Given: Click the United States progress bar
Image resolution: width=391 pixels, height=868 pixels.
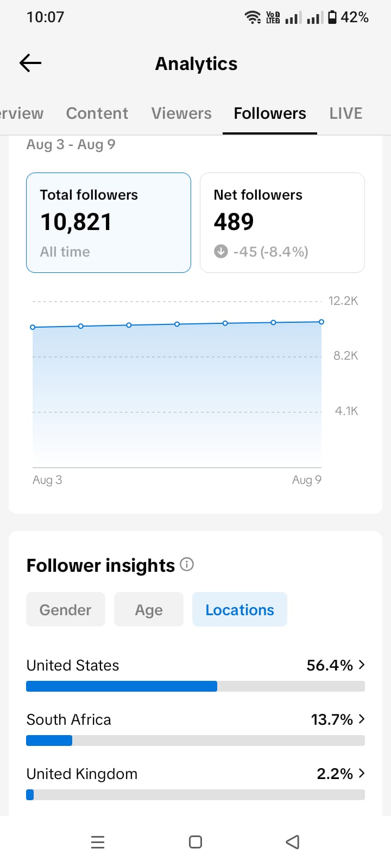Looking at the screenshot, I should click(x=195, y=686).
